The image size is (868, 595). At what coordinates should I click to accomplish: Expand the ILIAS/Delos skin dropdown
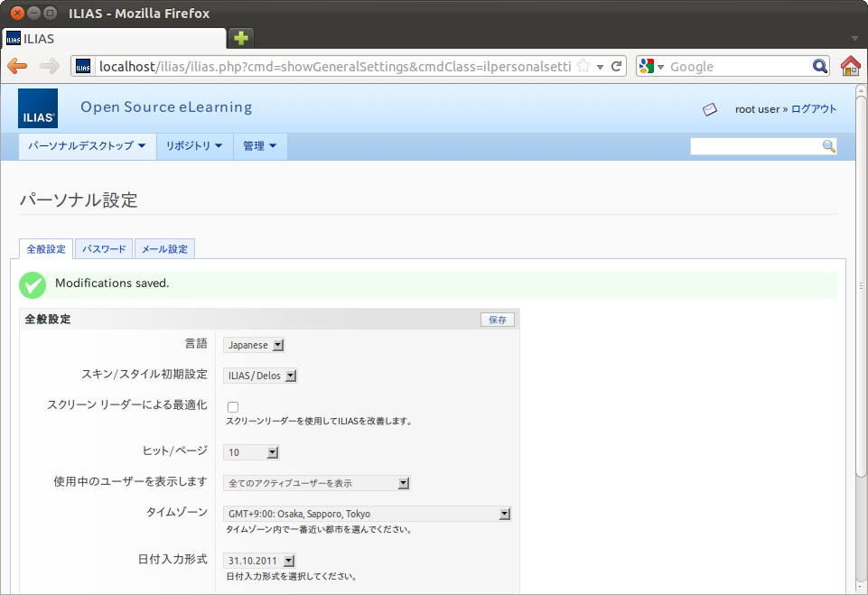click(262, 376)
